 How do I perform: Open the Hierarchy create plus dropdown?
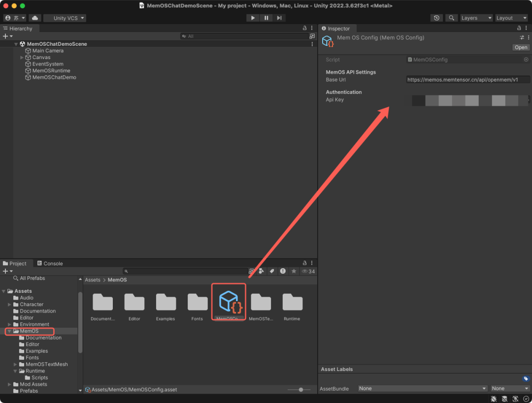[7, 36]
